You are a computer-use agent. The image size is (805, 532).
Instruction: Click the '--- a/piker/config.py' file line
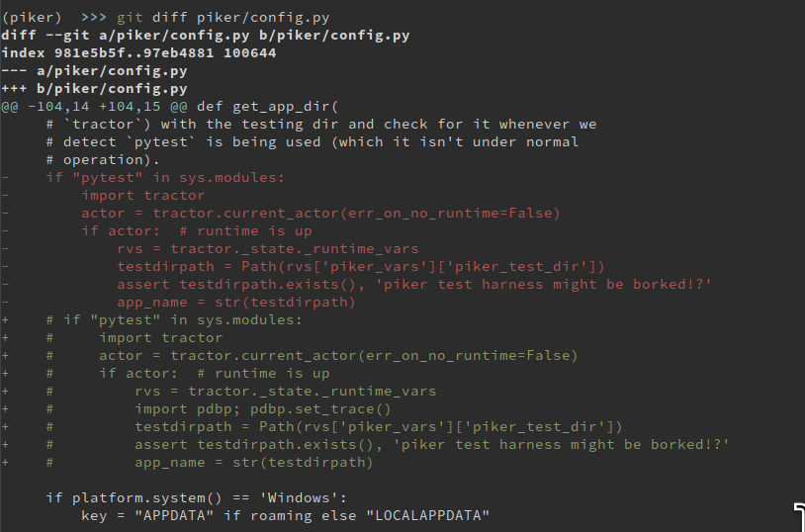pos(94,71)
